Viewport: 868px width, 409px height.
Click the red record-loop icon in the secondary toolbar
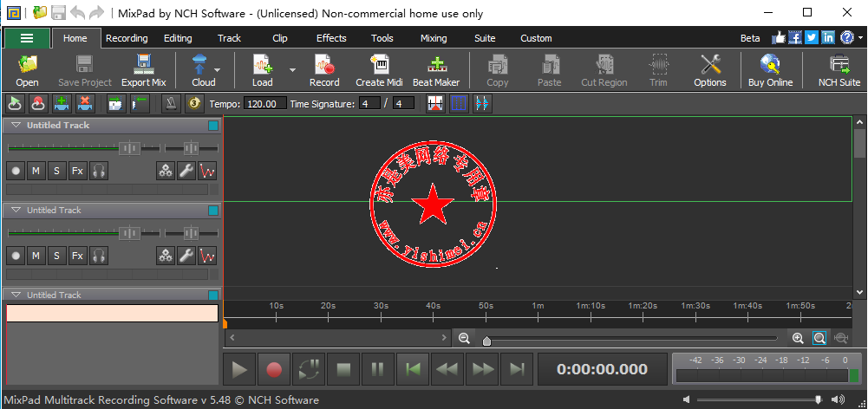click(x=38, y=103)
